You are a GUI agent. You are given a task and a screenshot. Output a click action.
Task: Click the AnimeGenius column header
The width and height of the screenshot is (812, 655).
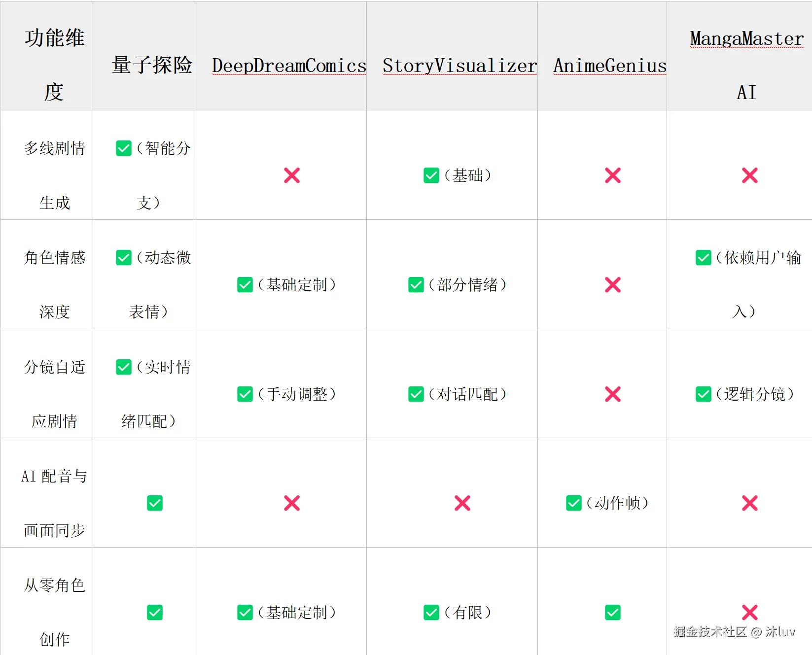coord(609,66)
